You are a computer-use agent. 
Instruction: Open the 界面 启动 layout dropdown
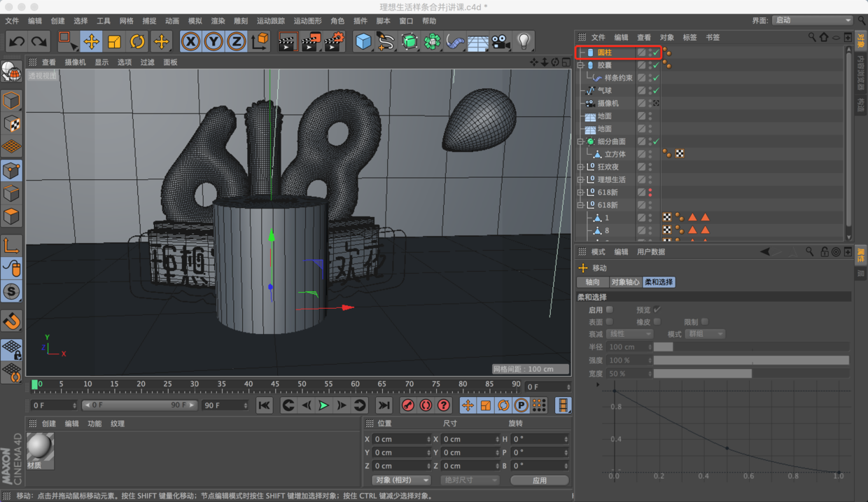click(813, 21)
